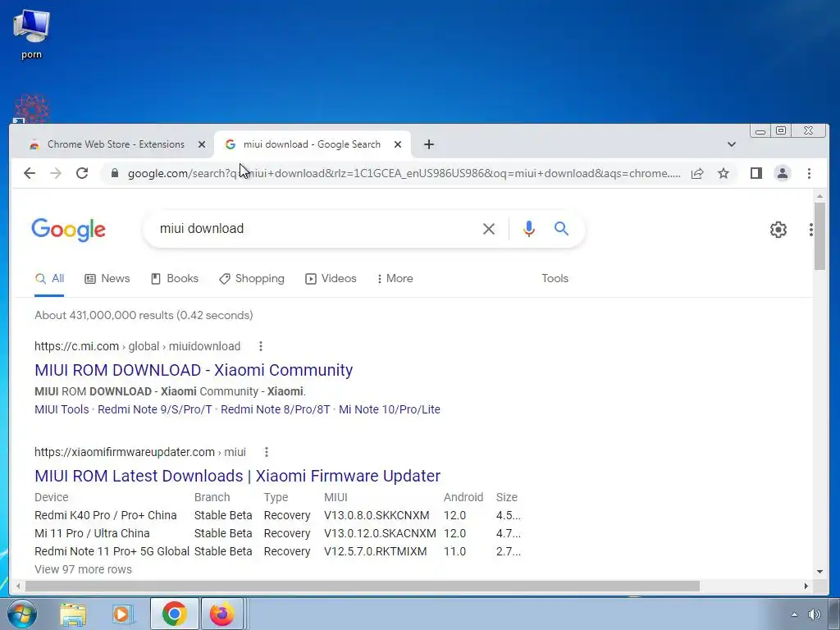The width and height of the screenshot is (840, 630).
Task: Open options for xiaomifirmwareupdater.com result
Action: tap(267, 452)
